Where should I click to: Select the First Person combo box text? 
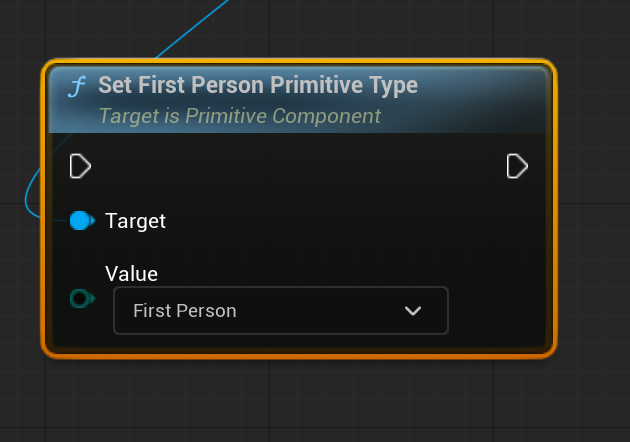185,311
